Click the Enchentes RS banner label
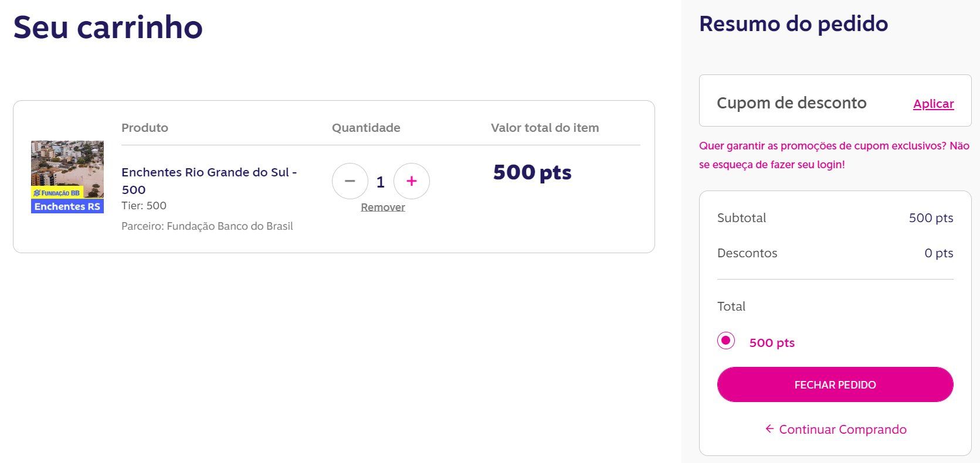This screenshot has height=463, width=980. click(x=67, y=206)
